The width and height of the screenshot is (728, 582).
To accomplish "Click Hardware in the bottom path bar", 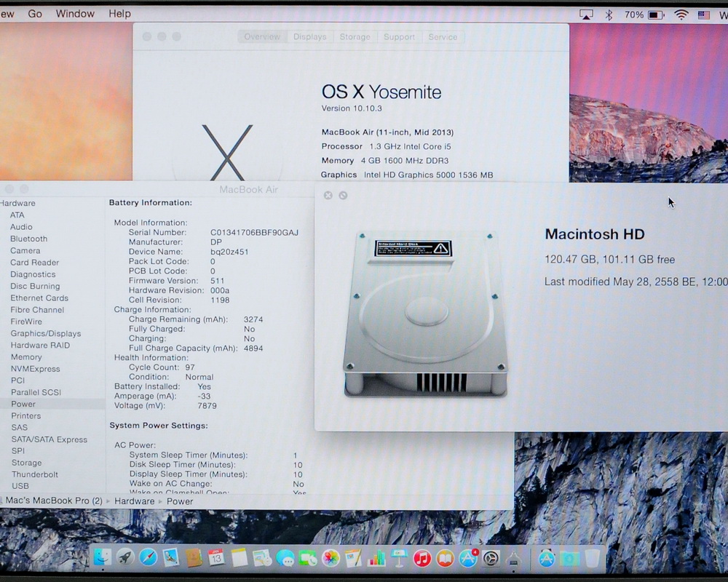I will [x=134, y=501].
